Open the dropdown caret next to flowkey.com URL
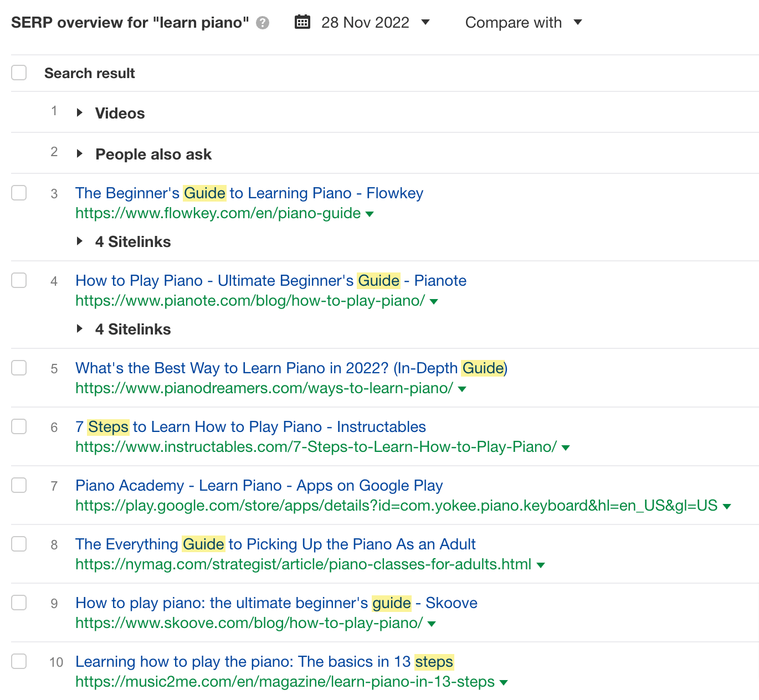Screen dimensions: 759x700 [370, 214]
